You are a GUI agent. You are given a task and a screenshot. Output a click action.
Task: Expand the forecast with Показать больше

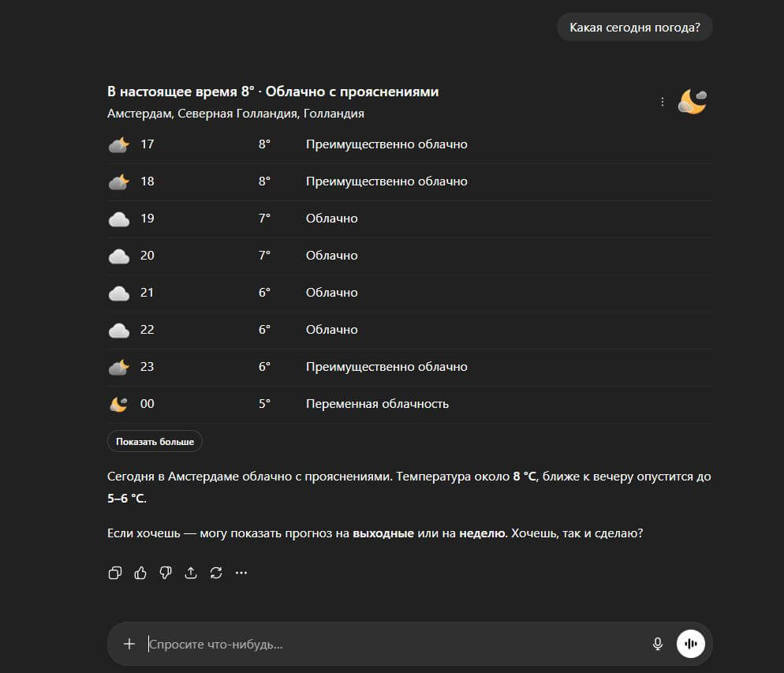(x=155, y=441)
